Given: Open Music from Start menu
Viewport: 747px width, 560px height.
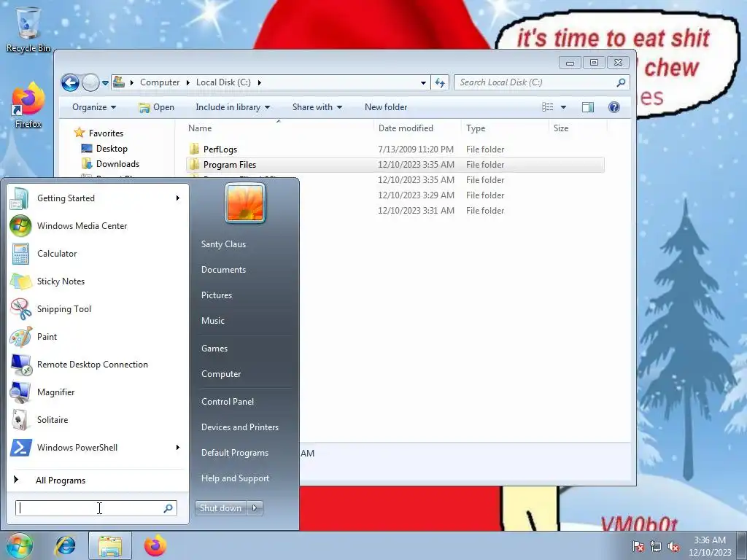Looking at the screenshot, I should tap(212, 321).
